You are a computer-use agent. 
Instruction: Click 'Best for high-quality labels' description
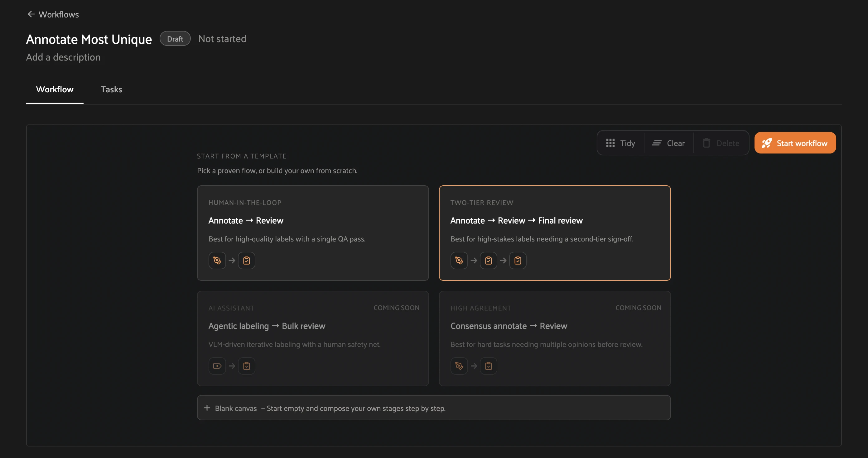[x=287, y=239]
